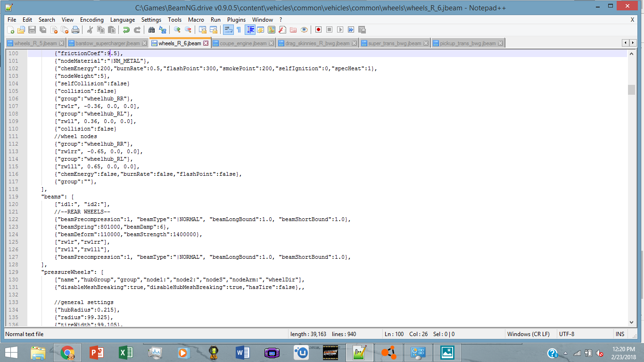Close the pickup_trans_bwg.jbeam tab

click(x=500, y=43)
